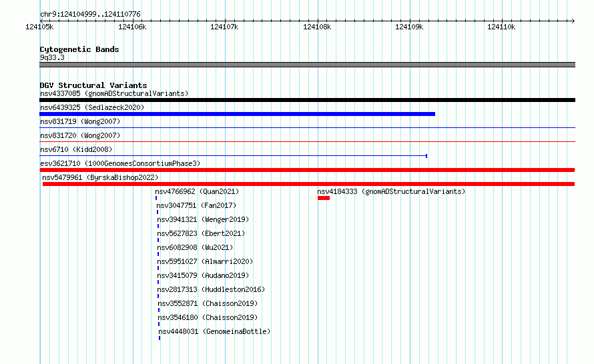Select the black nsv4337085 variant bar
This screenshot has height=364, width=594.
pos(307,100)
